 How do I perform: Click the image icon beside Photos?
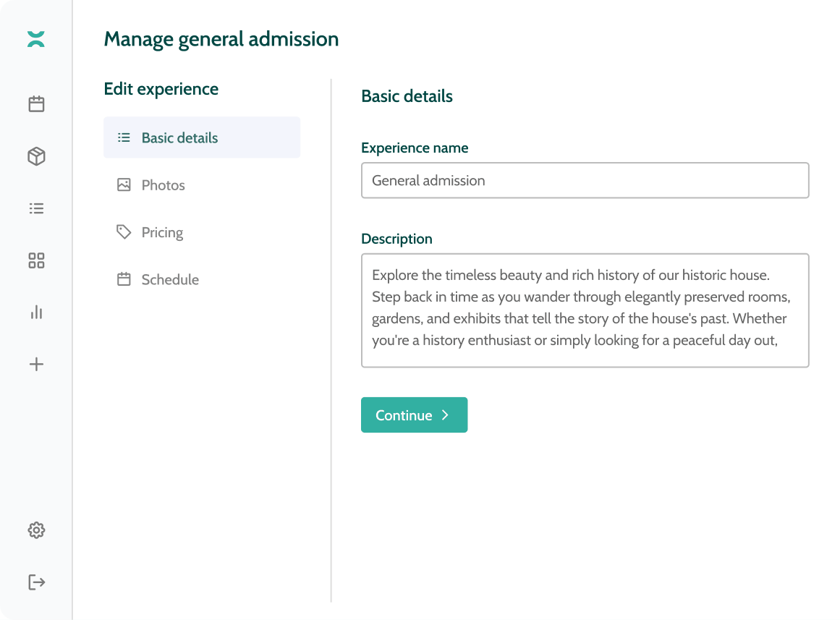click(124, 185)
